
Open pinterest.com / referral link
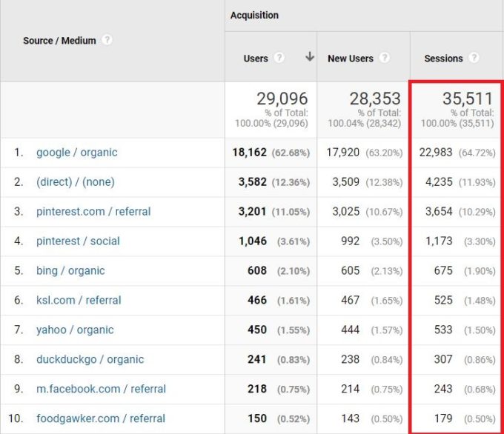point(93,211)
